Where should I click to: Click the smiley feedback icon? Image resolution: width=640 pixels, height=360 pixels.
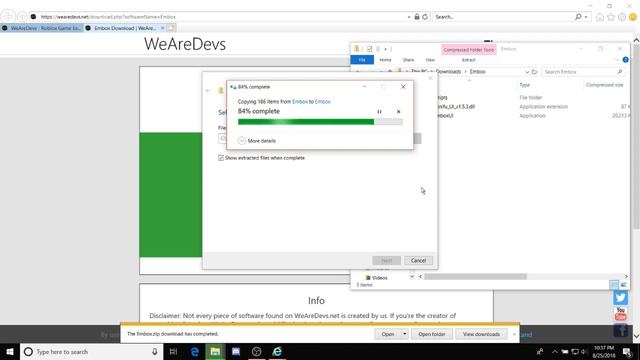[633, 17]
